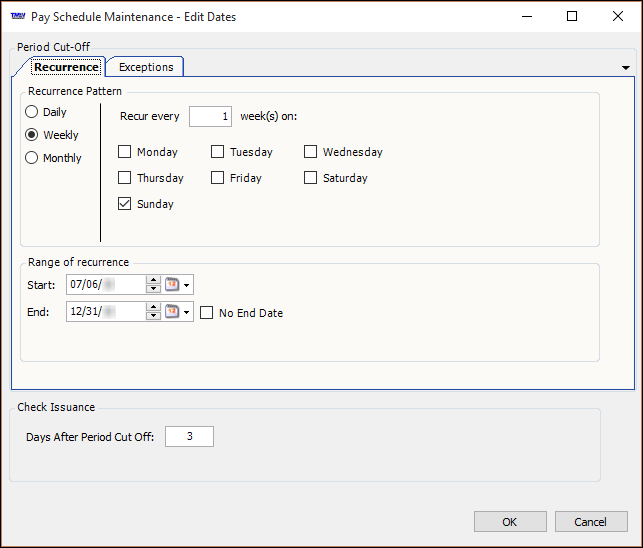Click the Recur every weeks field
Viewport: 643px width, 548px height.
[210, 116]
